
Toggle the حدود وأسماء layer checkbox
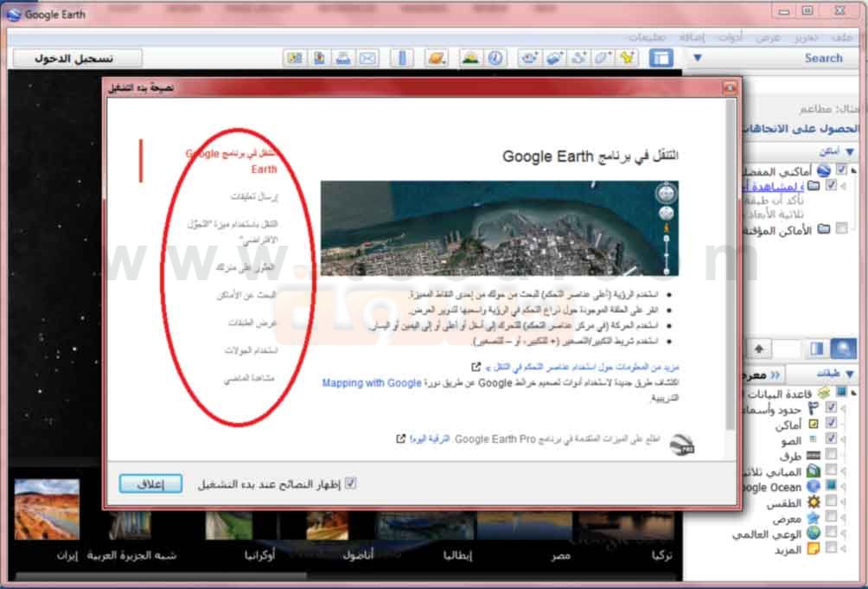(x=831, y=407)
